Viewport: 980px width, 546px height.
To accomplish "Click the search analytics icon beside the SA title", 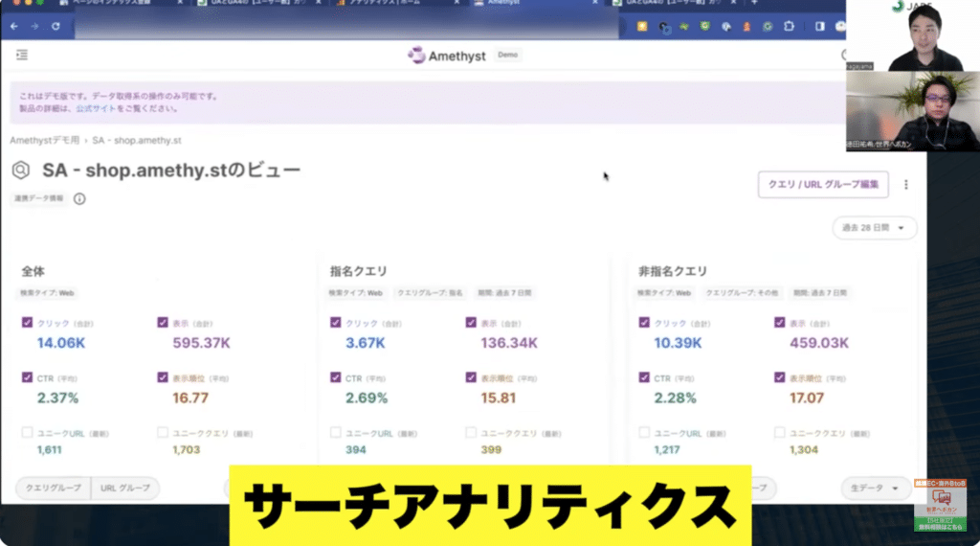I will click(21, 171).
